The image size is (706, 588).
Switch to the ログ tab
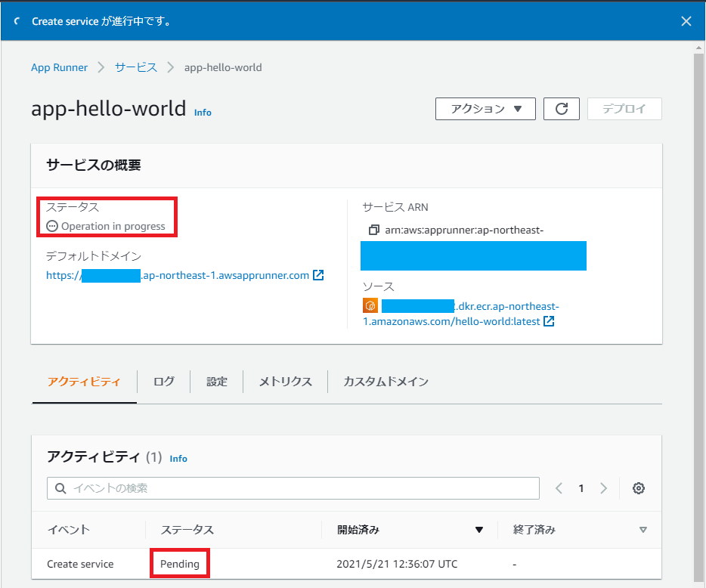click(163, 382)
